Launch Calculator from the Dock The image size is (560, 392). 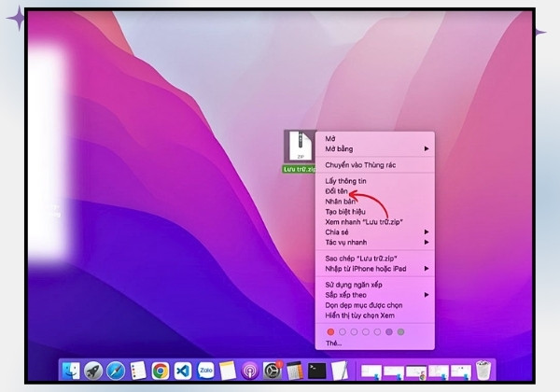(x=295, y=371)
